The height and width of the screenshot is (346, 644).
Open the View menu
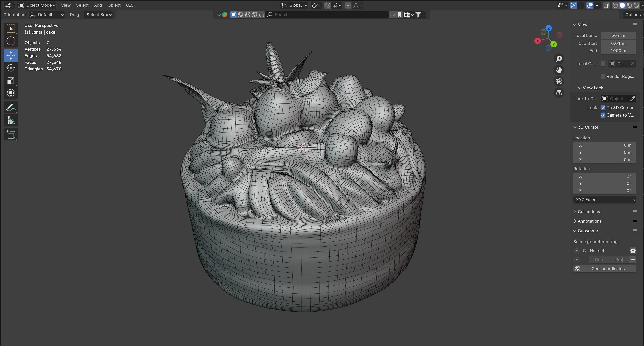coord(66,5)
